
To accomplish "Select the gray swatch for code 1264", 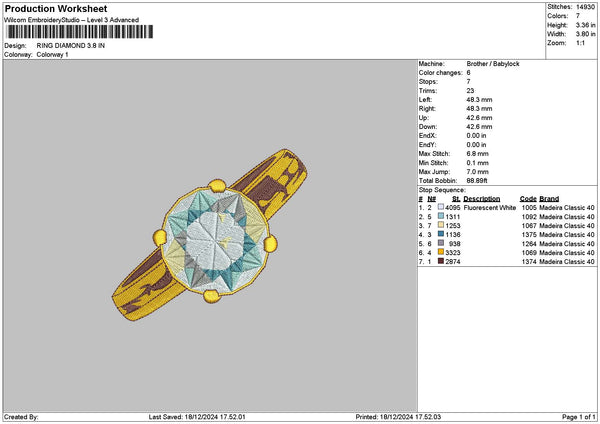I will point(440,243).
